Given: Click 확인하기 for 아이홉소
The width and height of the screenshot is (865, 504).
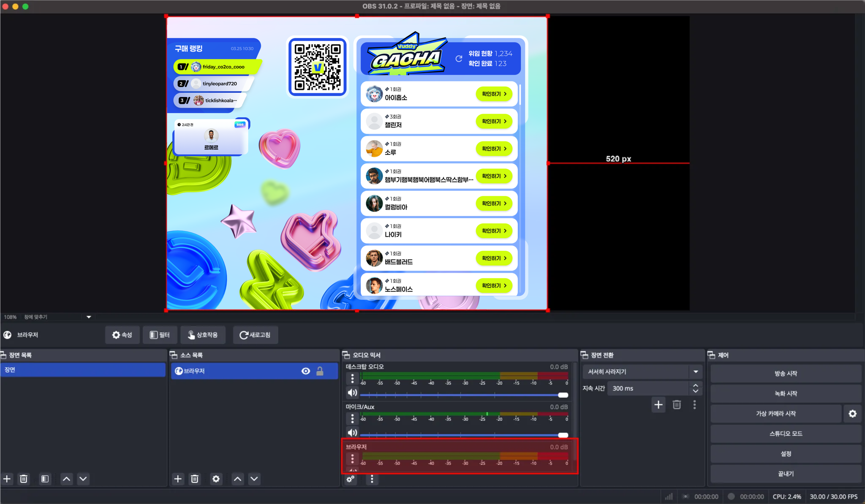Looking at the screenshot, I should pyautogui.click(x=494, y=94).
